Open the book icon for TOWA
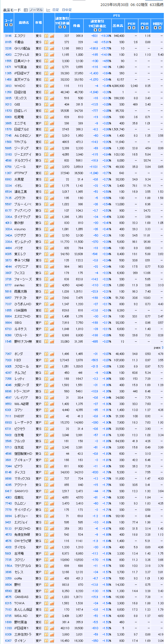Image resolution: width=167 pixels, height=644 pixels. (x=46, y=603)
